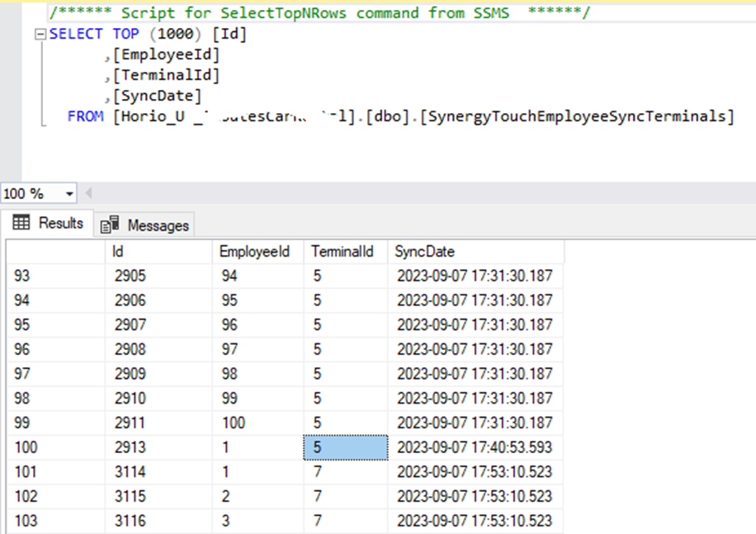Click Id cell 3114
The image size is (756, 534).
(x=158, y=472)
